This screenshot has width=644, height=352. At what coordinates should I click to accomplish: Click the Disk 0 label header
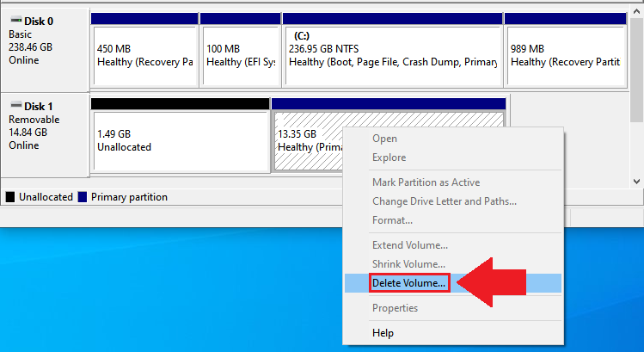point(39,21)
